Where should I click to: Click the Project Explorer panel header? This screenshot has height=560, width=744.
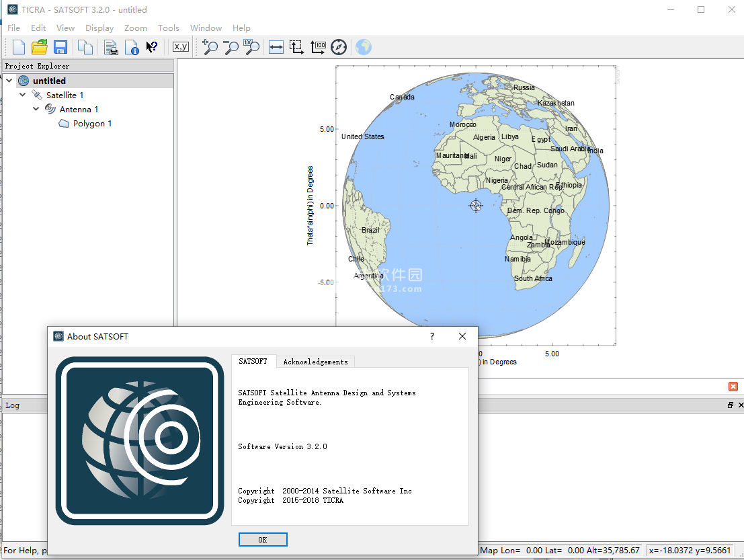click(x=88, y=66)
